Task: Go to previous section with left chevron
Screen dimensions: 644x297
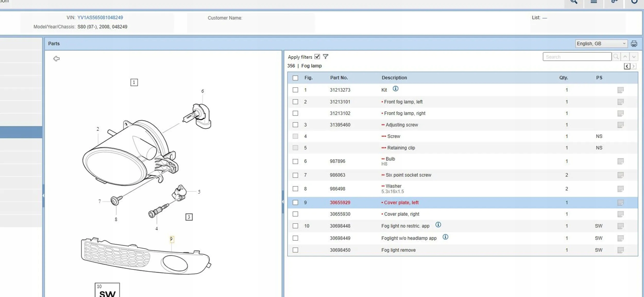Action: 627,66
